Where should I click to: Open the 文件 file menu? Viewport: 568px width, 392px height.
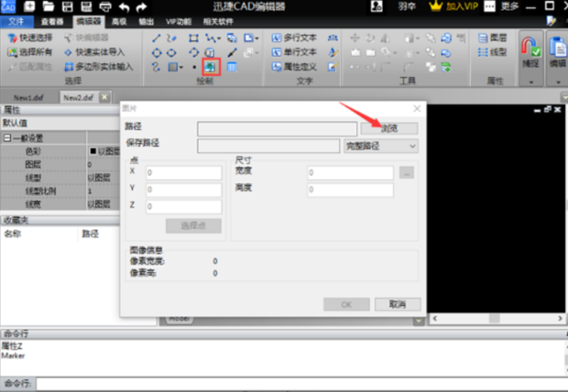(16, 20)
